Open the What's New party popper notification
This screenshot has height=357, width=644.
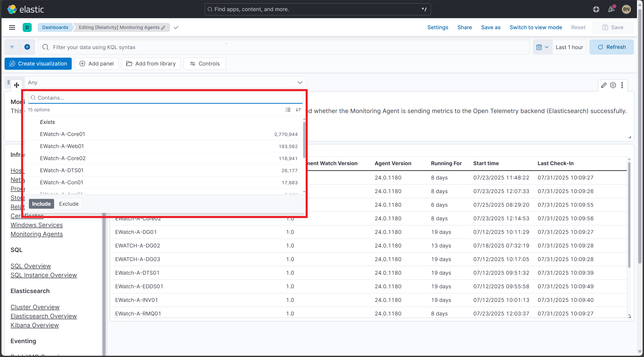pyautogui.click(x=611, y=9)
